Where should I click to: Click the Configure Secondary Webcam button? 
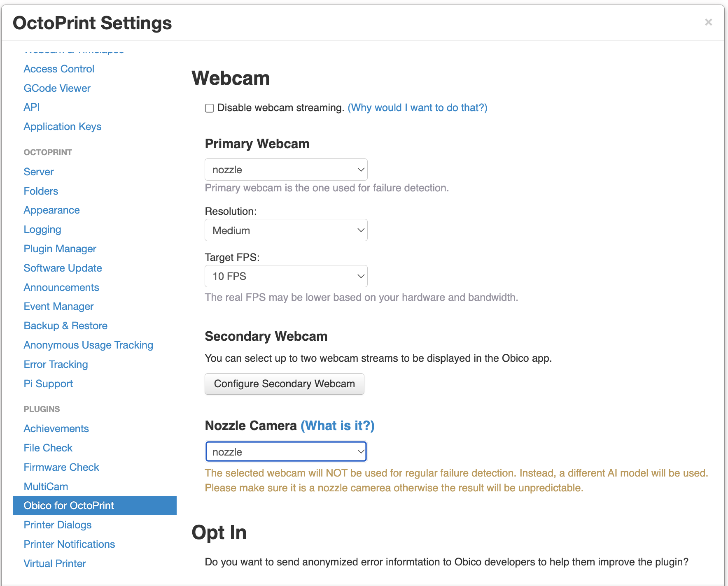coord(285,384)
